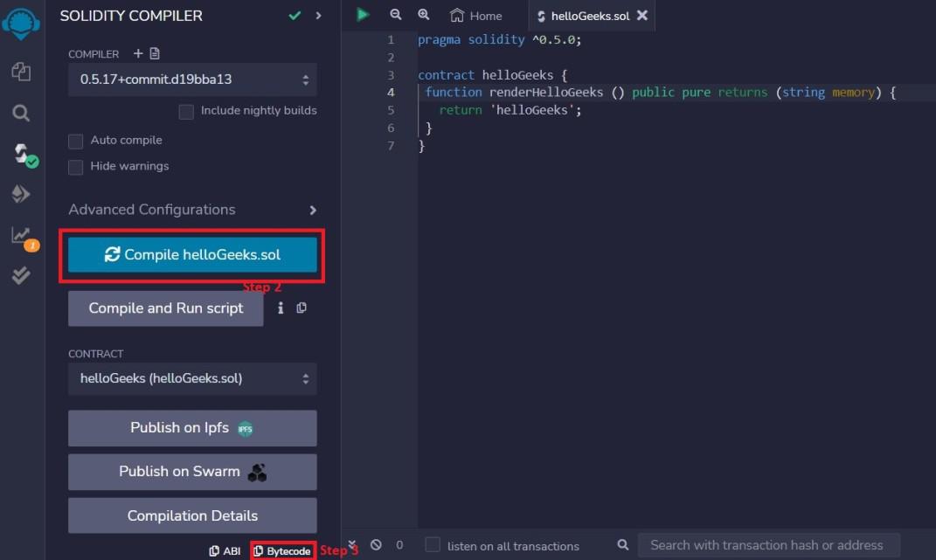
Task: Open the Solidity Static Analysis panel
Action: tap(22, 276)
